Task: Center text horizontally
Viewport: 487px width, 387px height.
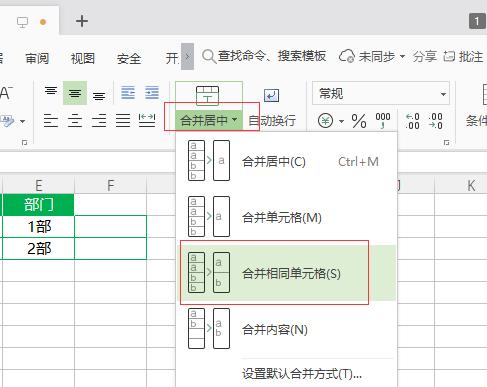Action: 75,120
